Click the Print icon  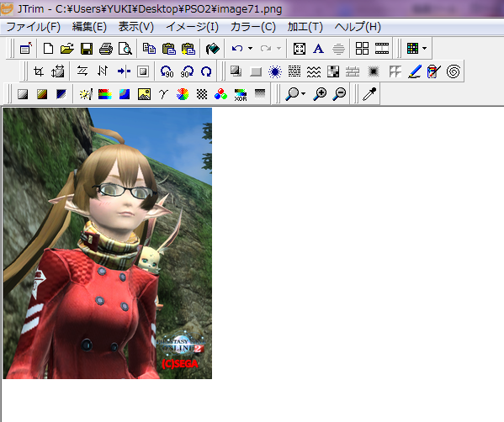(x=106, y=49)
